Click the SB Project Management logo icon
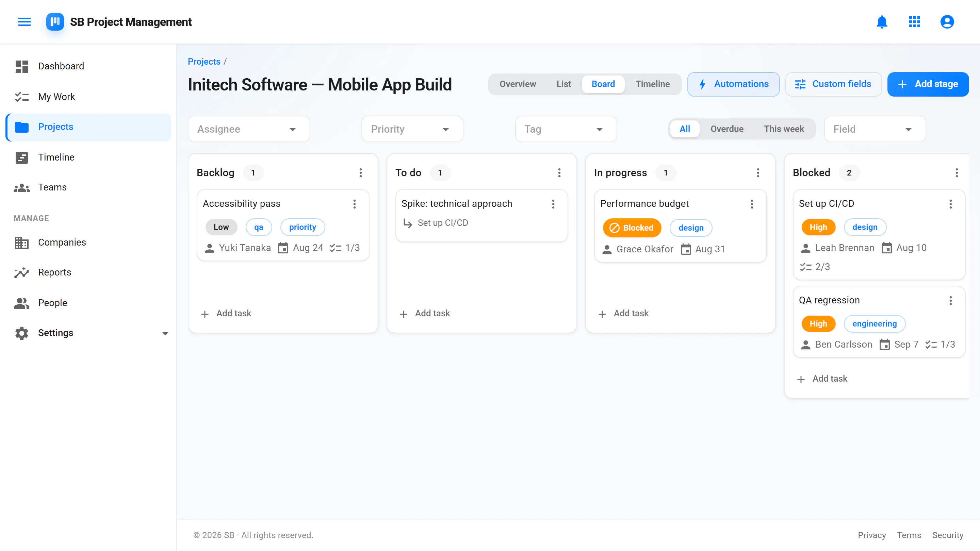 [55, 22]
